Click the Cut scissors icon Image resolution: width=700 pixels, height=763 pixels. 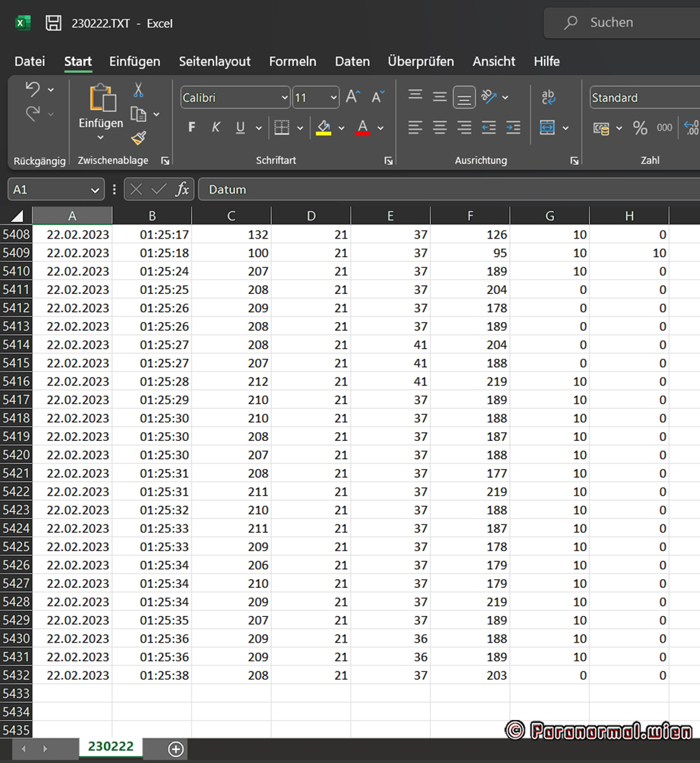pos(138,90)
